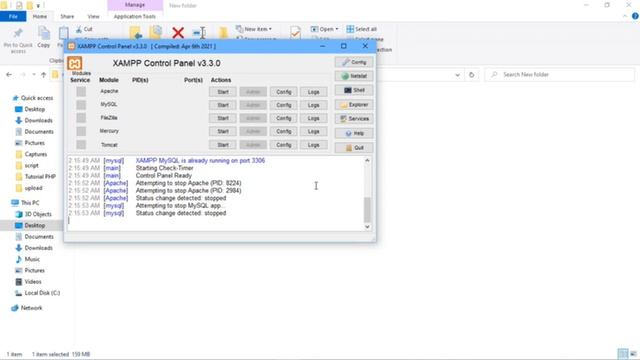Start the Mercury module

coord(223,131)
